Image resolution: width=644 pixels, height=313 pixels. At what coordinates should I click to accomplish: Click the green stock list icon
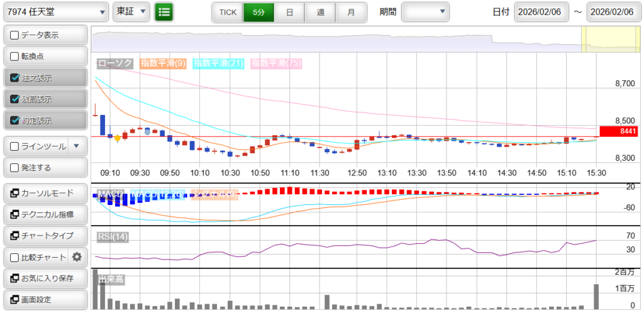coord(164,12)
